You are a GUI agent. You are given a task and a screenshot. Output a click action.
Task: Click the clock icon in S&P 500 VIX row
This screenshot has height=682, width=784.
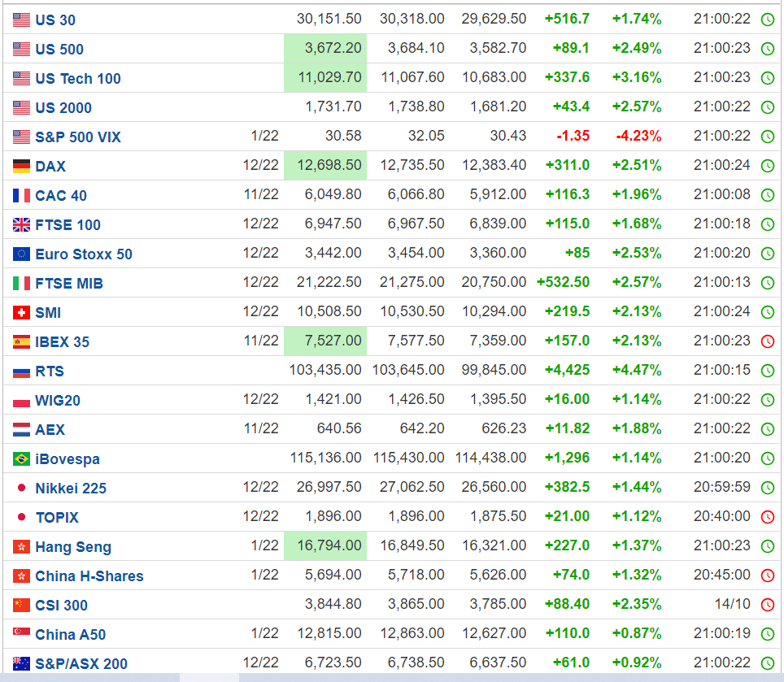tap(768, 137)
